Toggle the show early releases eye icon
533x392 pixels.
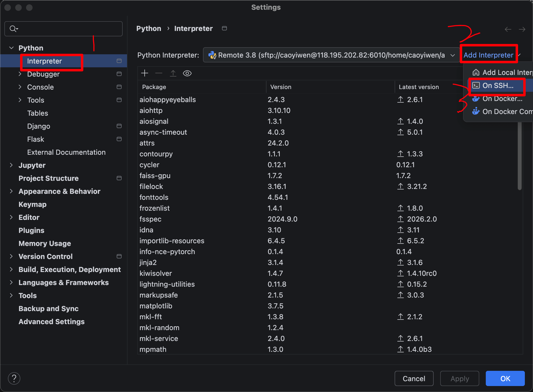click(x=187, y=73)
